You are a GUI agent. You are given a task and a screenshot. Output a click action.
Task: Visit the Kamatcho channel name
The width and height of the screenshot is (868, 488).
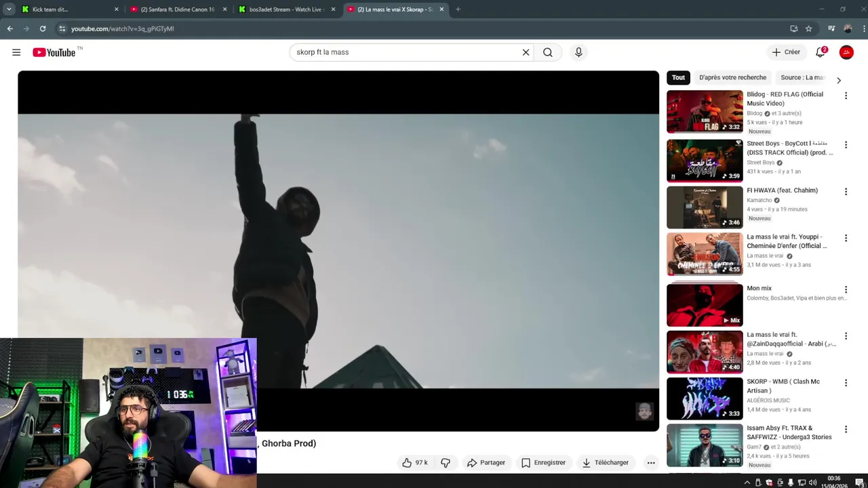[x=759, y=201]
